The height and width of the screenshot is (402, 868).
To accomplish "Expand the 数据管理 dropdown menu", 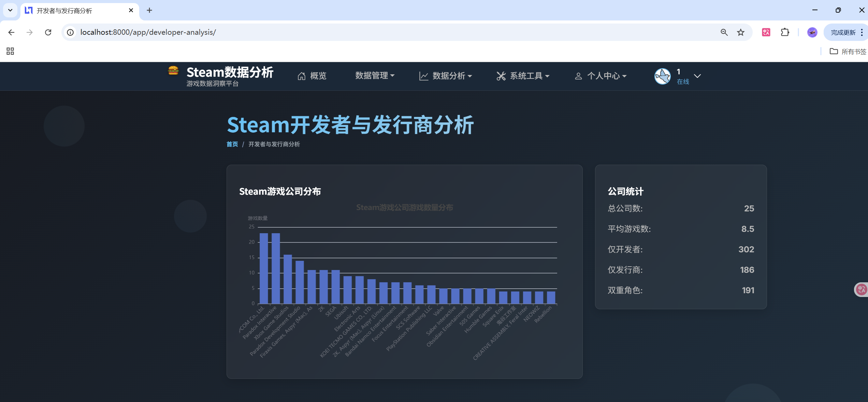I will [375, 76].
